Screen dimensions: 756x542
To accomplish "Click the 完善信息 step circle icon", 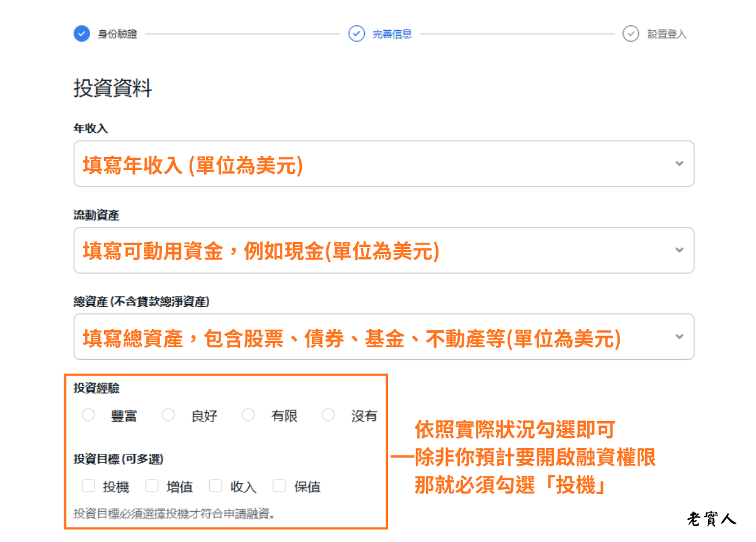I will (x=357, y=33).
